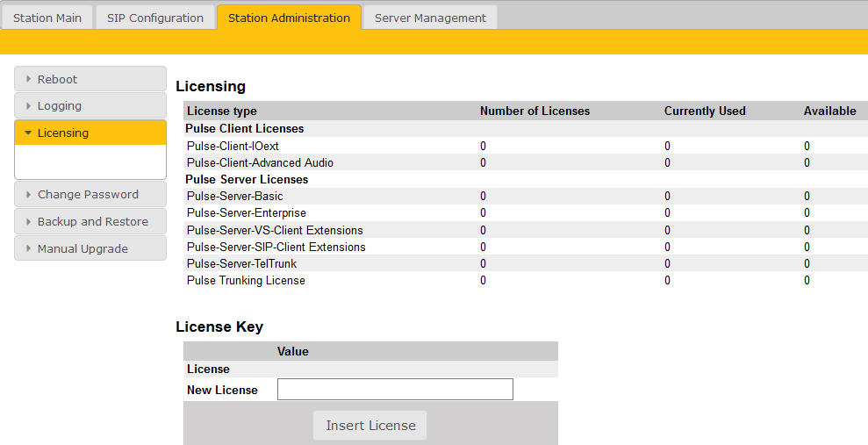Open the Backup and Restore section
Image resolution: width=868 pixels, height=445 pixels.
coord(90,222)
